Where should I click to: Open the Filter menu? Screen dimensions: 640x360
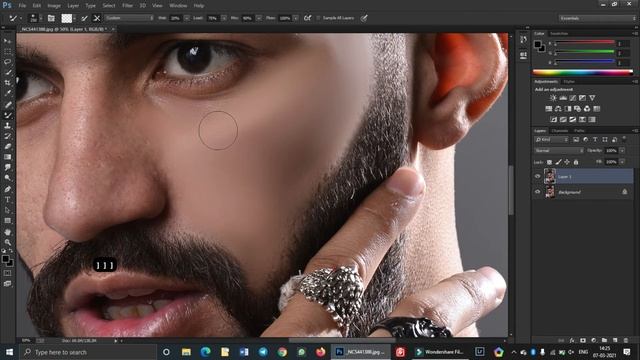pyautogui.click(x=127, y=6)
